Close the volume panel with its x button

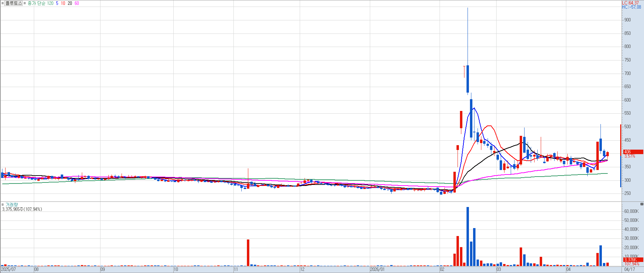point(642,204)
